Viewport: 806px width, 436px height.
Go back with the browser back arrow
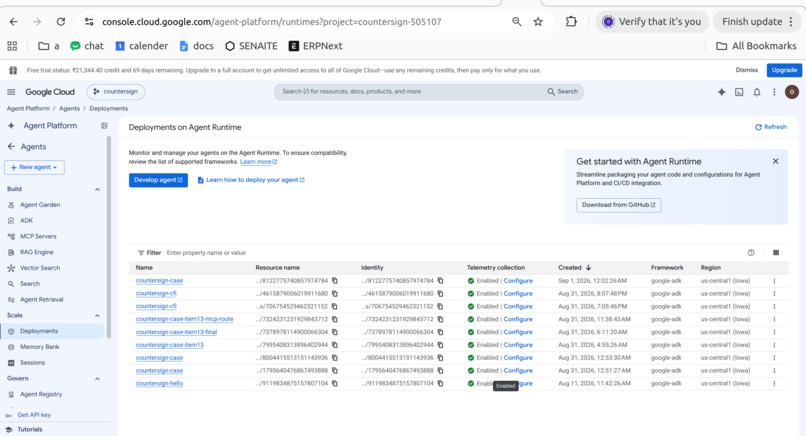coord(14,22)
